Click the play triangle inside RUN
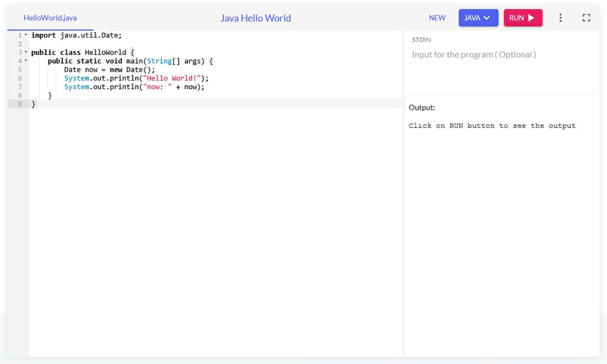This screenshot has height=364, width=607. tap(532, 18)
